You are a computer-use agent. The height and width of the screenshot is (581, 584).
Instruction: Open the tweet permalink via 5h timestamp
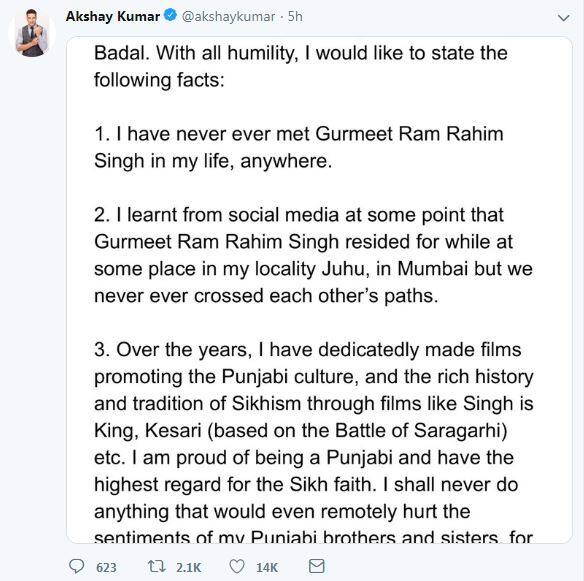295,16
